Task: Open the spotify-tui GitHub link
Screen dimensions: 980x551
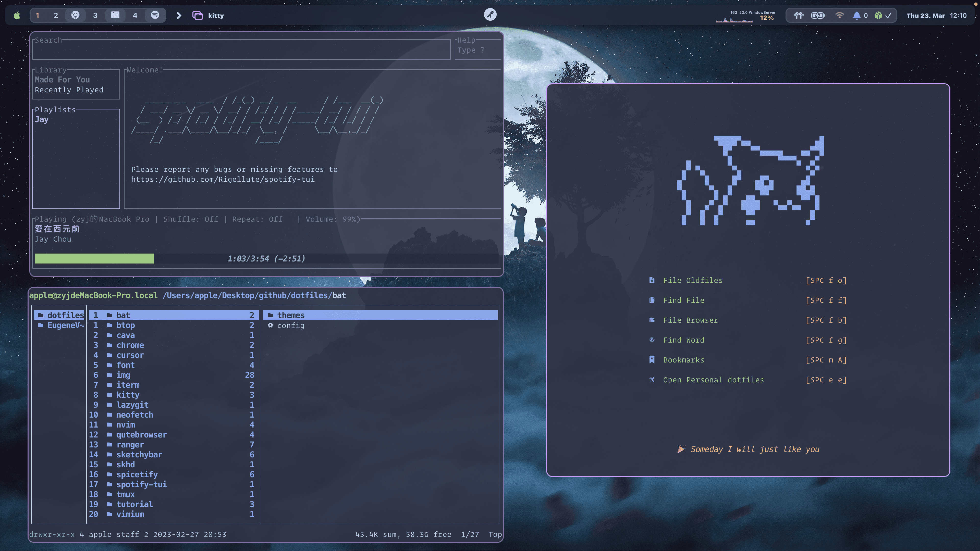Action: [x=223, y=180]
